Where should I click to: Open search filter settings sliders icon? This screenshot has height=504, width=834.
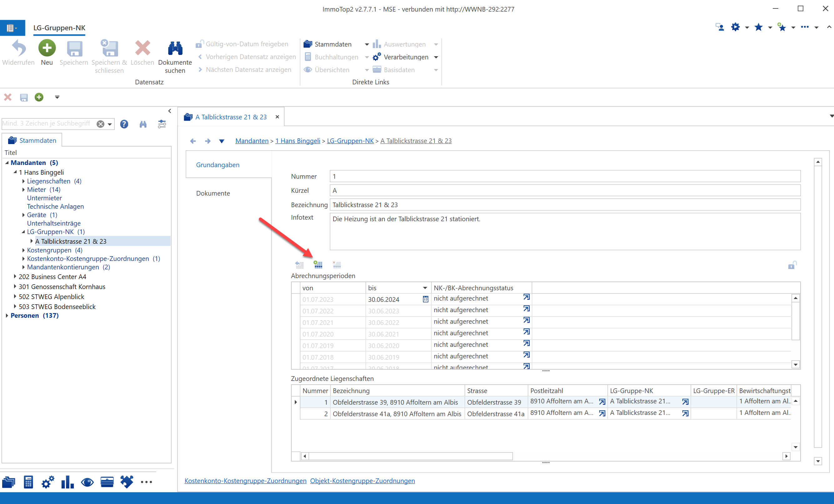click(162, 124)
